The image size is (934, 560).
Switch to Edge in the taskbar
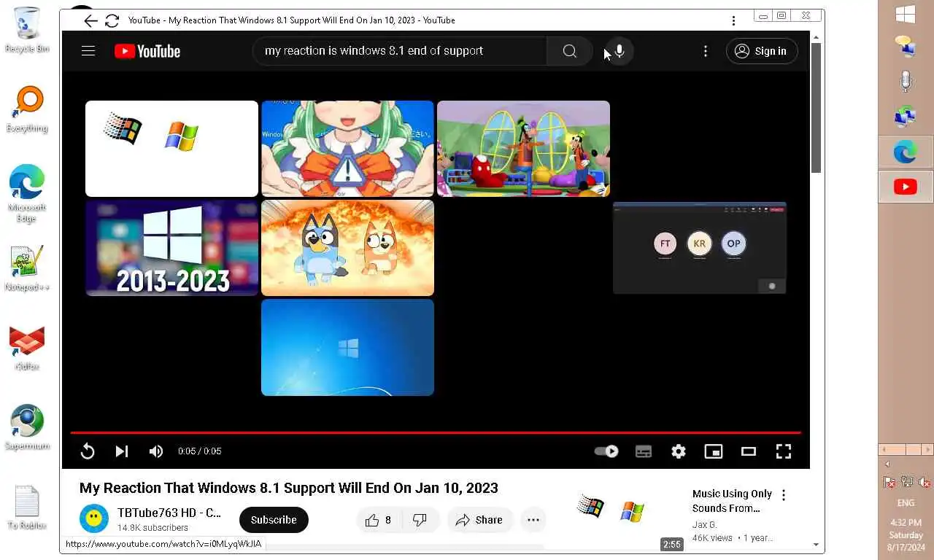point(906,152)
